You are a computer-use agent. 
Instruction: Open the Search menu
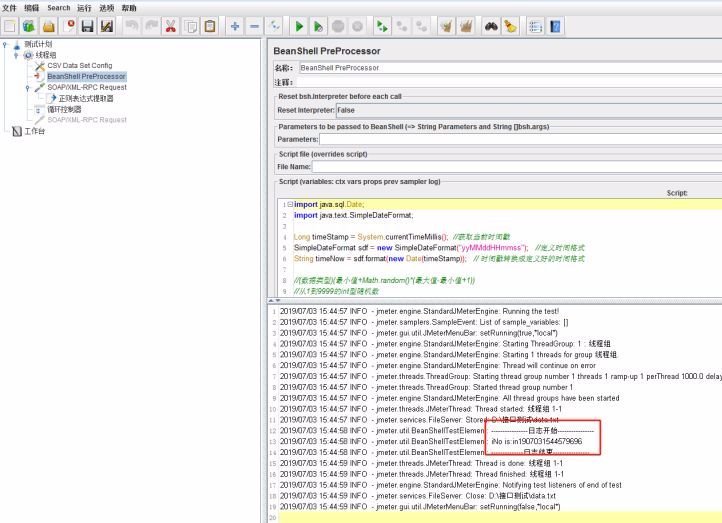point(58,8)
